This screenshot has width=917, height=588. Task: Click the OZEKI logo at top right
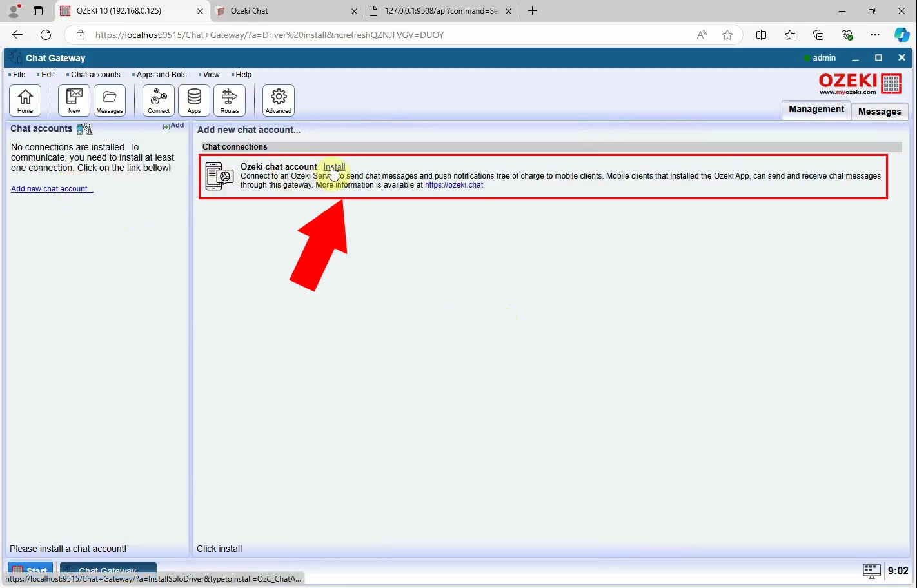point(860,84)
